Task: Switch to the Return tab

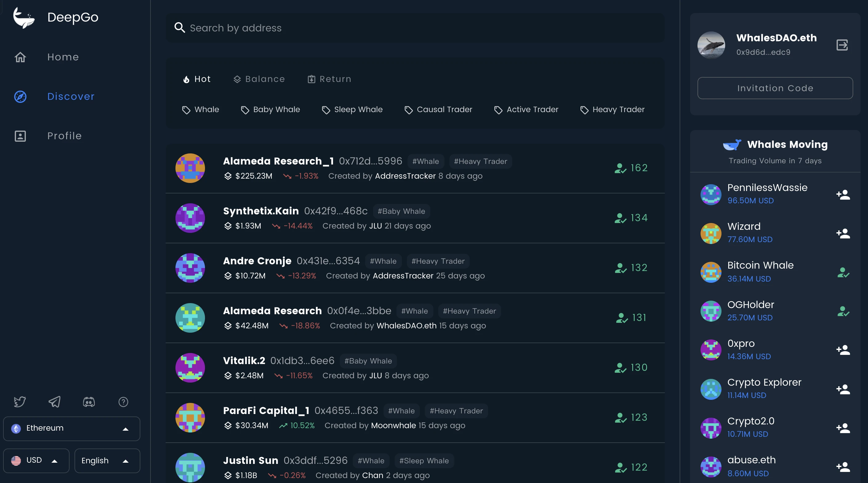Action: click(329, 79)
